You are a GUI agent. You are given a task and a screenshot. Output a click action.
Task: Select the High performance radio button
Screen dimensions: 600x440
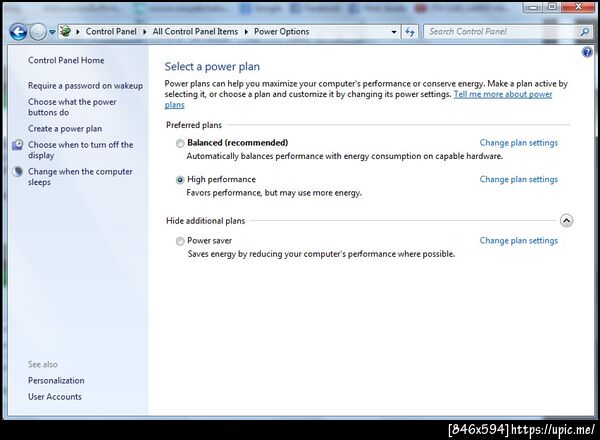point(180,180)
